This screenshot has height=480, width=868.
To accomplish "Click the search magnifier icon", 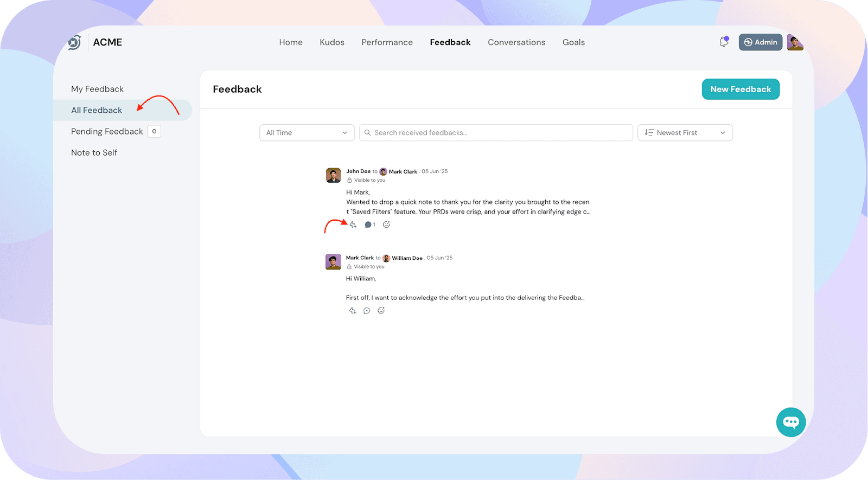I will click(x=368, y=133).
